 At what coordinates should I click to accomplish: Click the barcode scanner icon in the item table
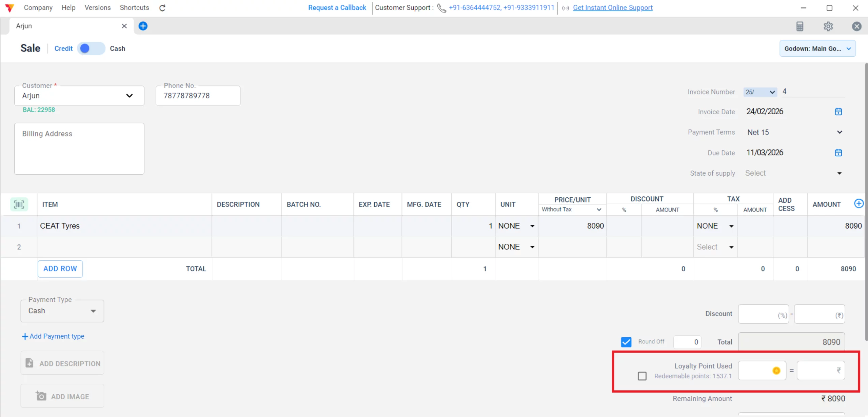point(19,204)
